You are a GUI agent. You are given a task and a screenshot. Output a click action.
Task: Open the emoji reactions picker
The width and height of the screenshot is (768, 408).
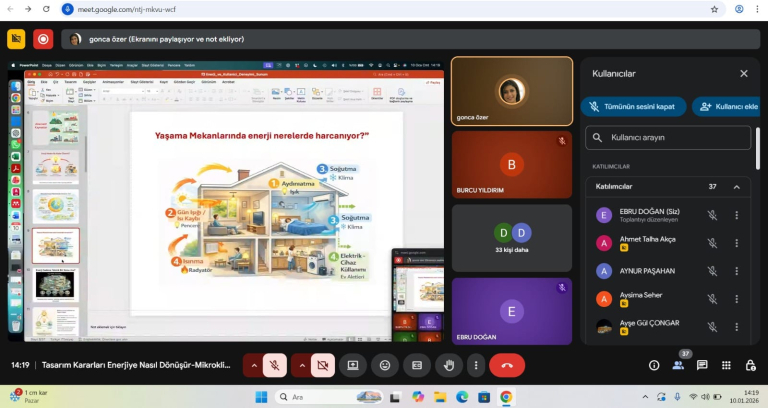(x=385, y=365)
